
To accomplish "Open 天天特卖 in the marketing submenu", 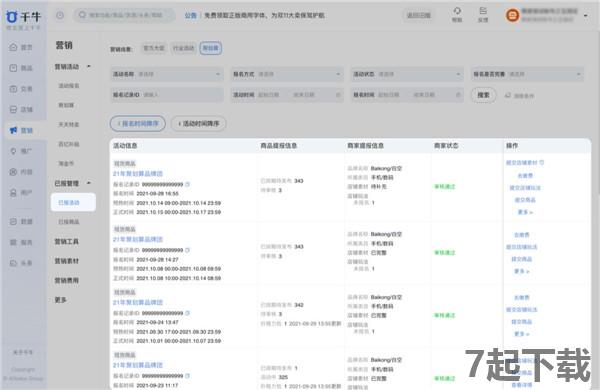I will coord(69,124).
